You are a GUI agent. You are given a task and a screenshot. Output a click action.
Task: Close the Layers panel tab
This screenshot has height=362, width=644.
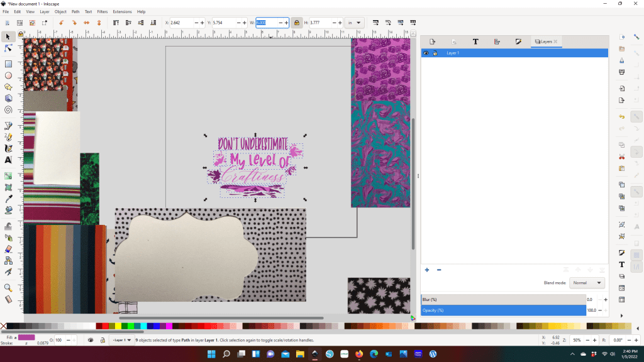click(x=555, y=41)
